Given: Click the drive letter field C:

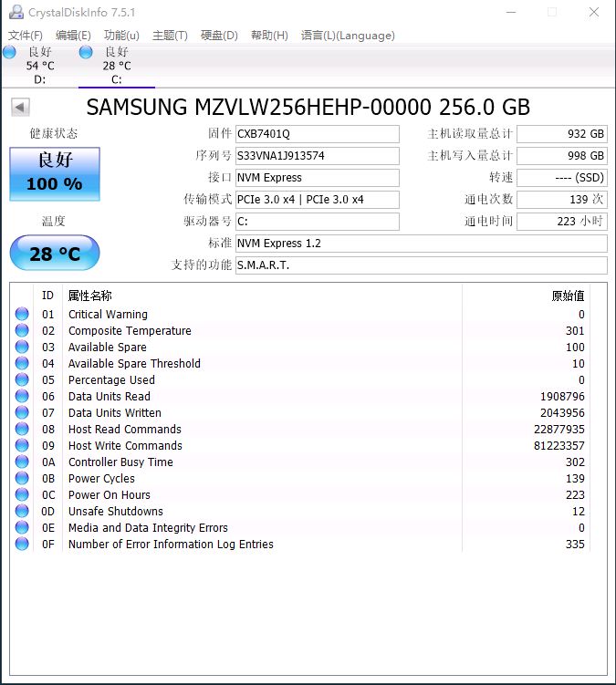Looking at the screenshot, I should click(318, 222).
